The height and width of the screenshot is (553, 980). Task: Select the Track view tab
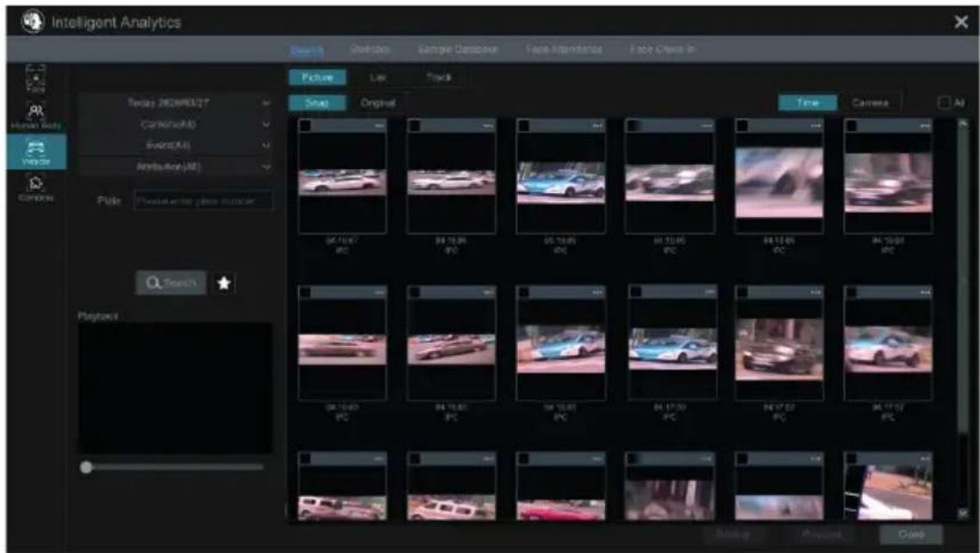point(438,78)
